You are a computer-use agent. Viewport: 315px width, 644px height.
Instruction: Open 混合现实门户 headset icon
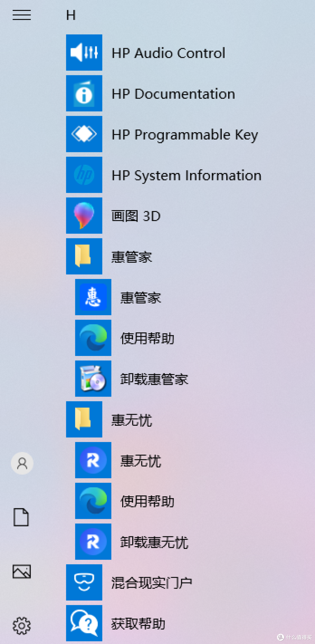pos(84,582)
